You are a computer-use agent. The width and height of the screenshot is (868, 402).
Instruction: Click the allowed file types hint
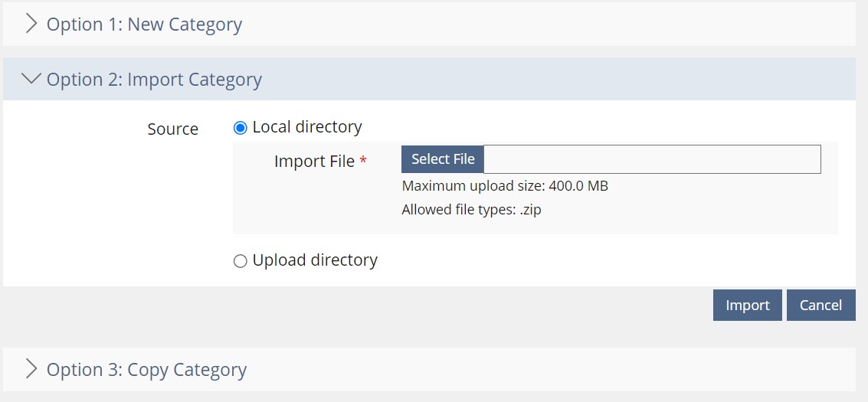(471, 210)
